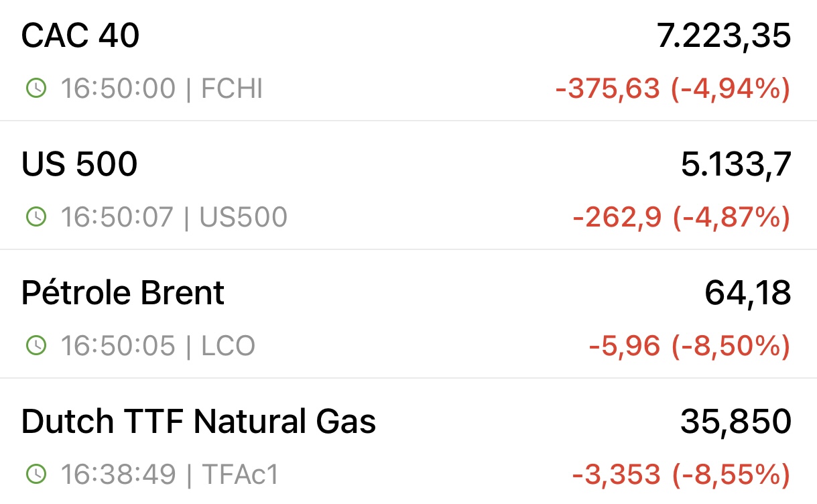Tap the clock icon beside 16:38:49 TFAc1
The height and width of the screenshot is (504, 817).
point(36,475)
